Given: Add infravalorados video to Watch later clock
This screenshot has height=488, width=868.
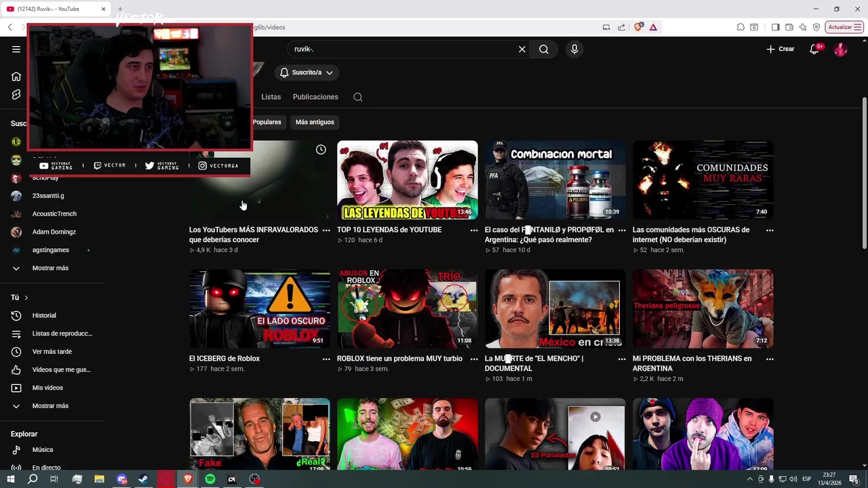Looking at the screenshot, I should (321, 150).
